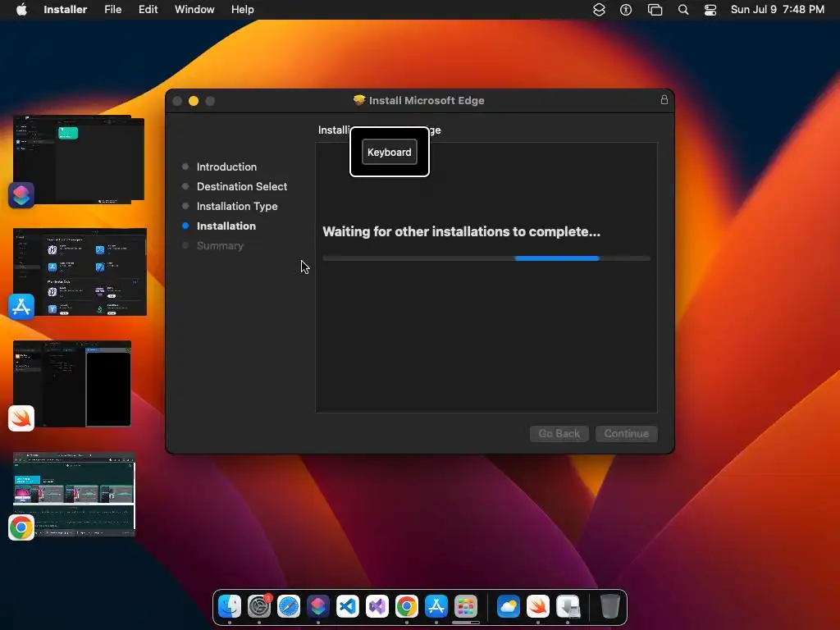Open the Window menu

coord(194,9)
